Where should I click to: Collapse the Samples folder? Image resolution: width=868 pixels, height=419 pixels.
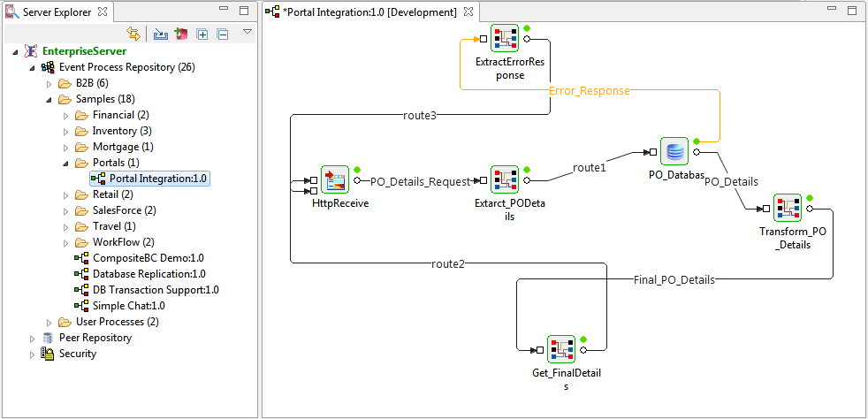pyautogui.click(x=49, y=100)
